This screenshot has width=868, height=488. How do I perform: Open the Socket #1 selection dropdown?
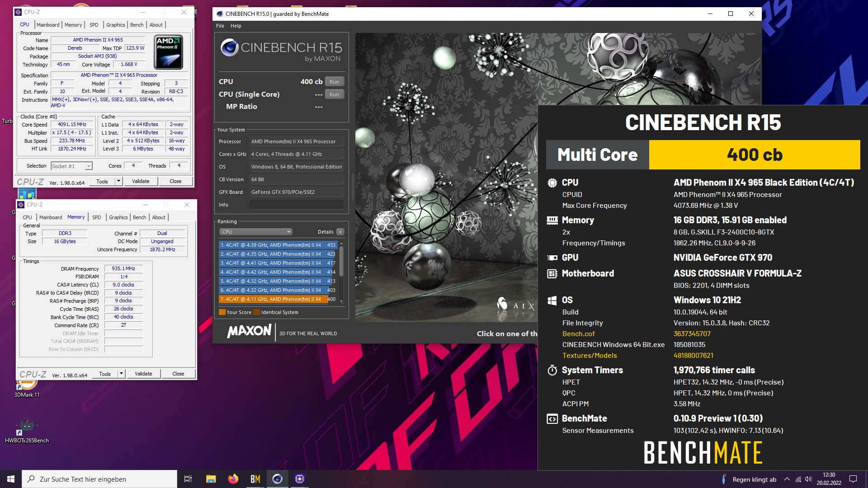72,166
